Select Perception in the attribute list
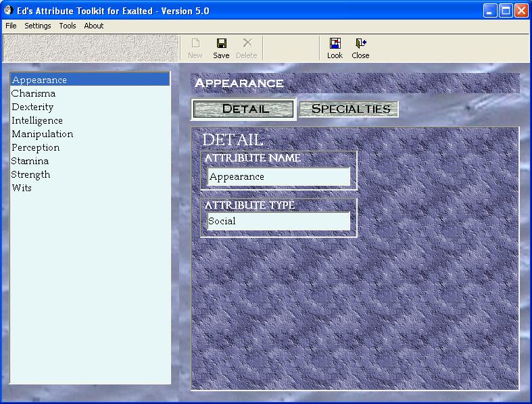The height and width of the screenshot is (404, 532). (90, 147)
